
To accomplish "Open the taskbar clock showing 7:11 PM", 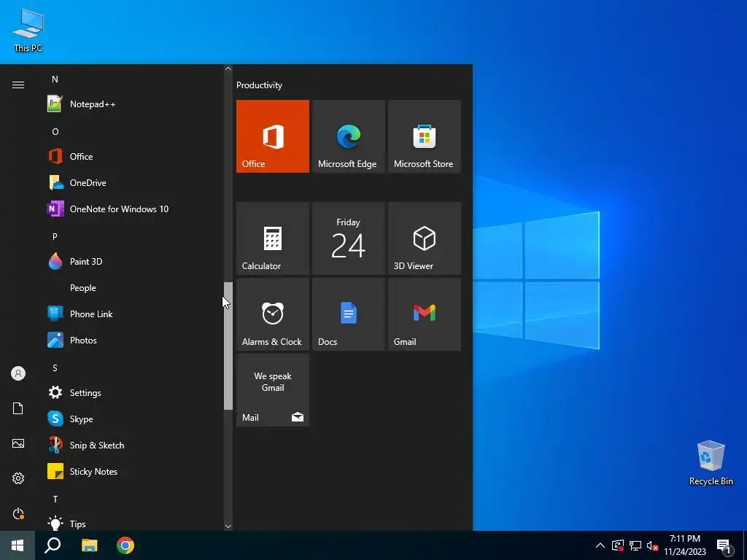I will click(685, 545).
